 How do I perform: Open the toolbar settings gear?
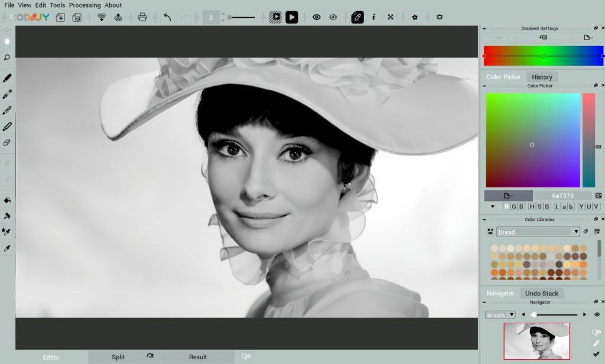pyautogui.click(x=439, y=17)
